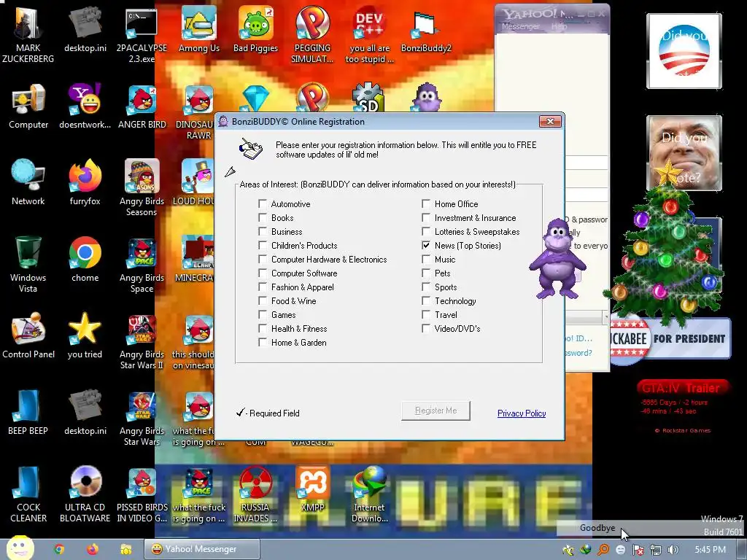Click the BonziBuddy purple gorilla character
The image size is (747, 560).
click(x=557, y=259)
